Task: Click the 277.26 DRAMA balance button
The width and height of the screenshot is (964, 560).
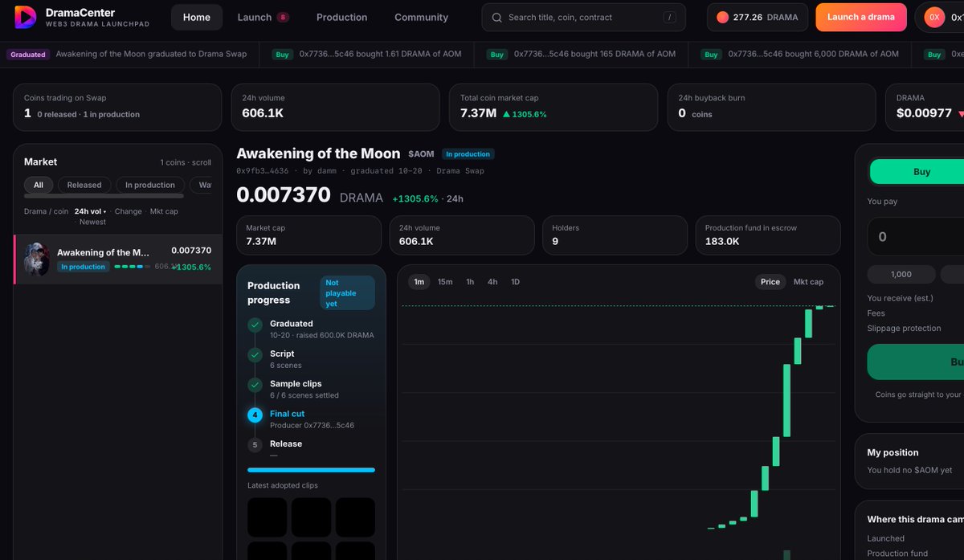Action: (757, 18)
